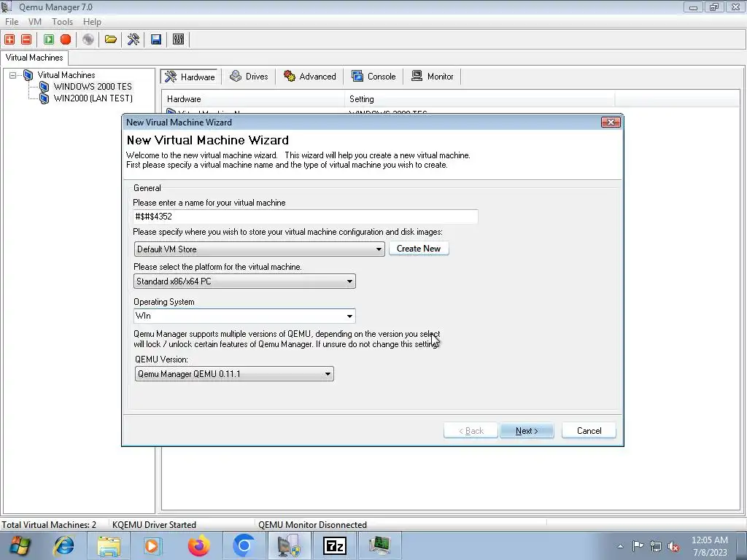Switch to the Monitor tab
747x560 pixels.
click(x=432, y=77)
